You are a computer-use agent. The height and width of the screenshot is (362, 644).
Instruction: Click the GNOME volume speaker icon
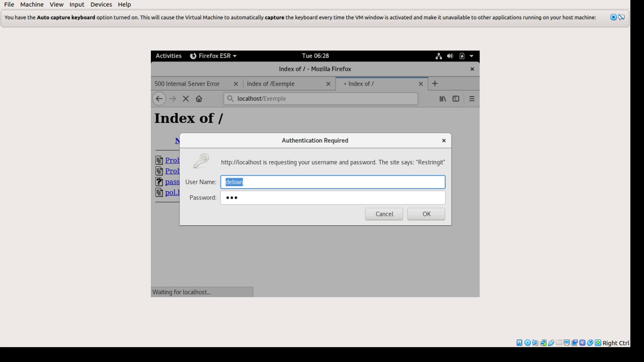coord(450,56)
